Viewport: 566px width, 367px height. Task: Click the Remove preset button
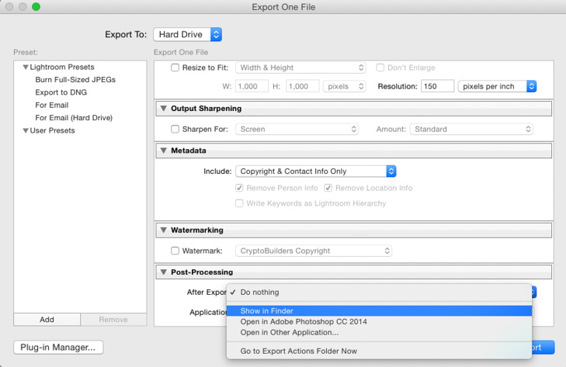tap(113, 320)
